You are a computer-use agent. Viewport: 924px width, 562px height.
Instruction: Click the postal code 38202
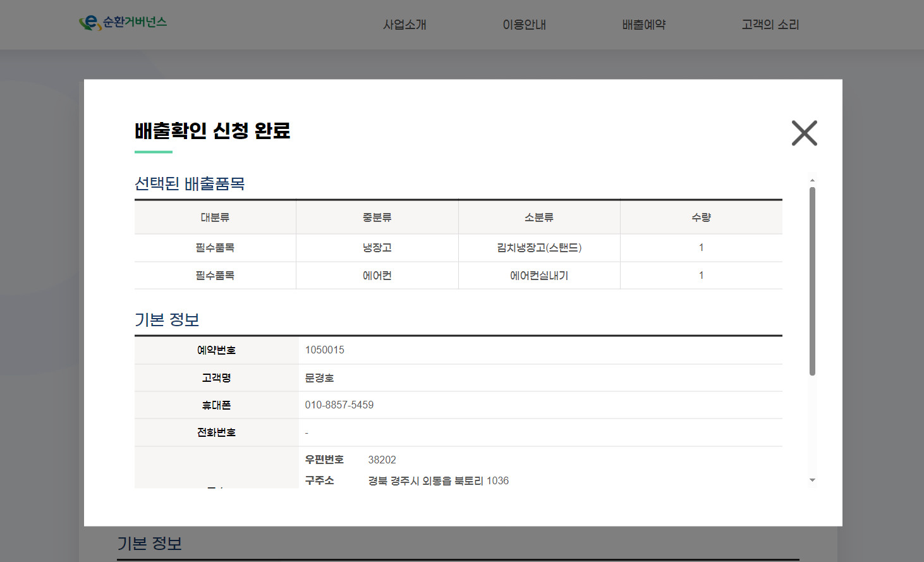382,460
